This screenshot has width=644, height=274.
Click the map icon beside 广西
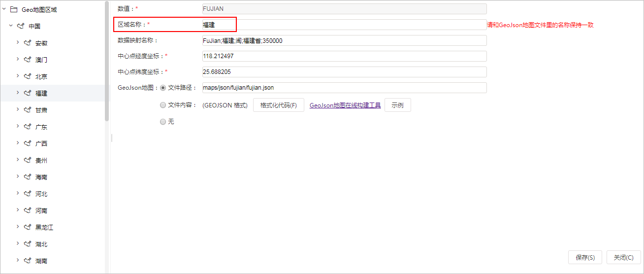coord(28,143)
